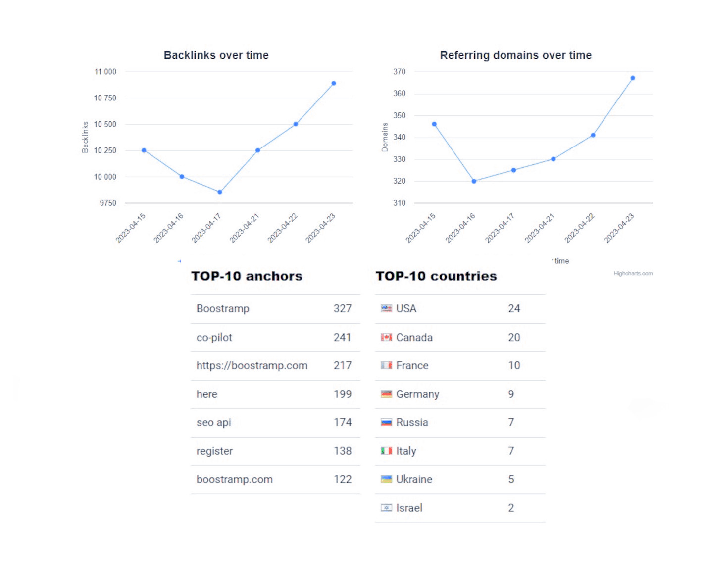Click the last data point on Referring domains chart
This screenshot has width=705, height=588.
coord(632,77)
